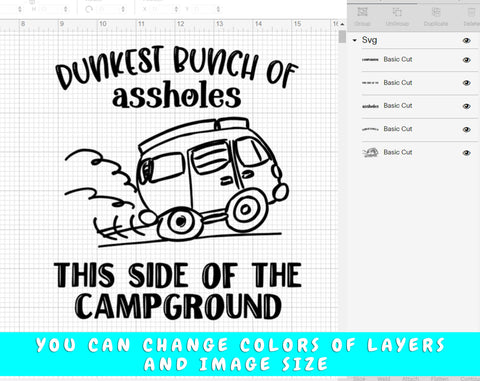480x381 pixels.
Task: Click the rotate icon in the edit bar
Action: point(89,9)
